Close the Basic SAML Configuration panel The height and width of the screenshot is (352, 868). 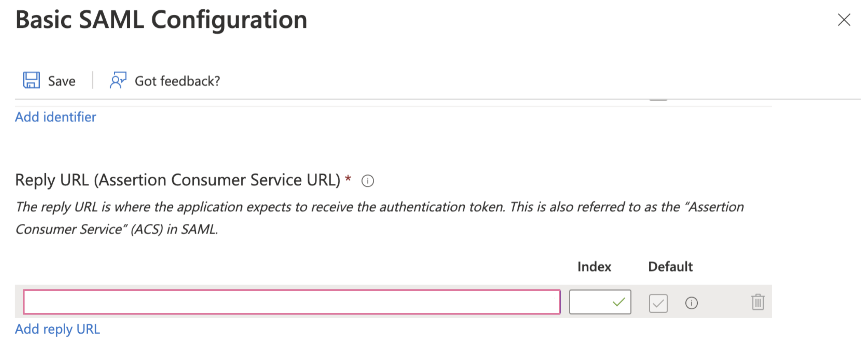click(x=844, y=20)
